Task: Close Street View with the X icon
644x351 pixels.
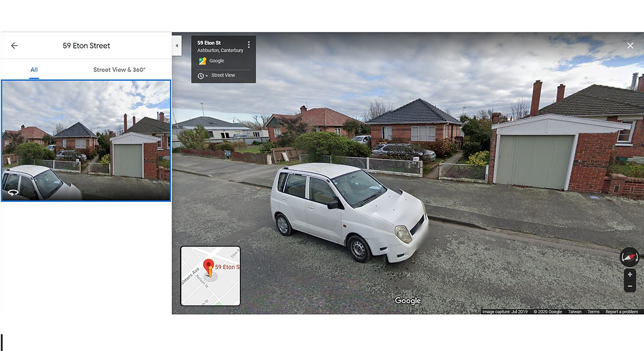Action: pos(630,45)
